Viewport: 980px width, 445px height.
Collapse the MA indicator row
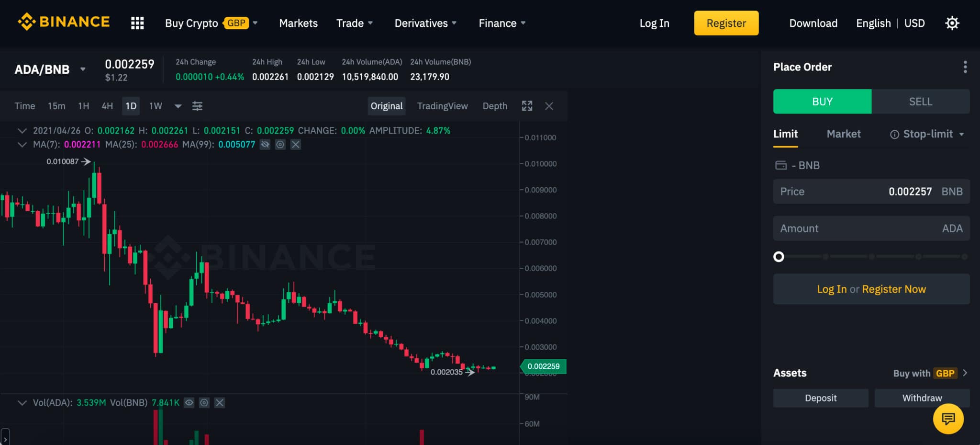pos(22,144)
